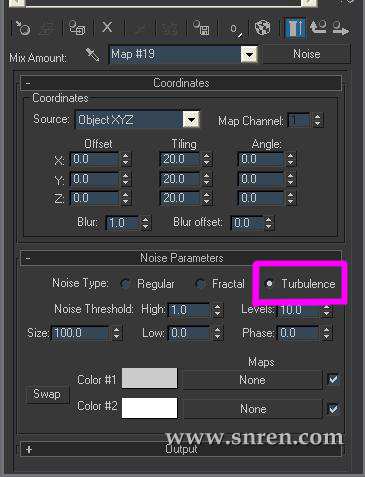Uncheck the Color #1 map checkbox
Image resolution: width=365 pixels, height=477 pixels.
click(x=333, y=379)
